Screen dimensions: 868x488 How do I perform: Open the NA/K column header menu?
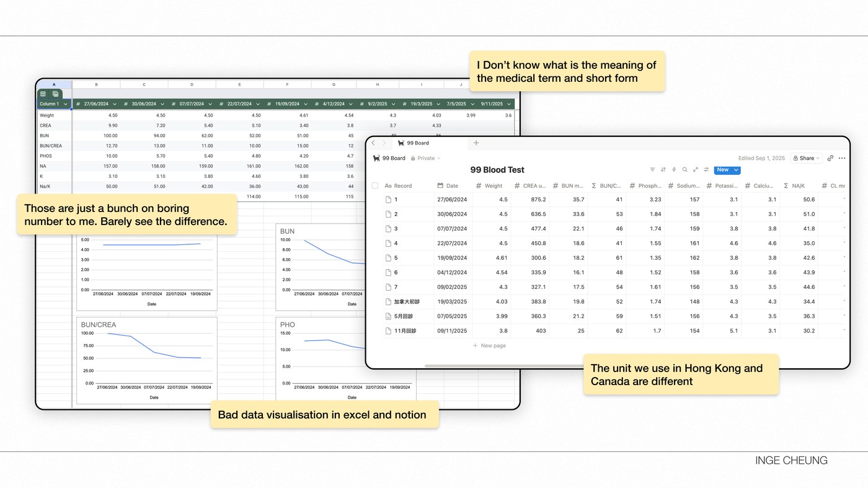tap(798, 185)
